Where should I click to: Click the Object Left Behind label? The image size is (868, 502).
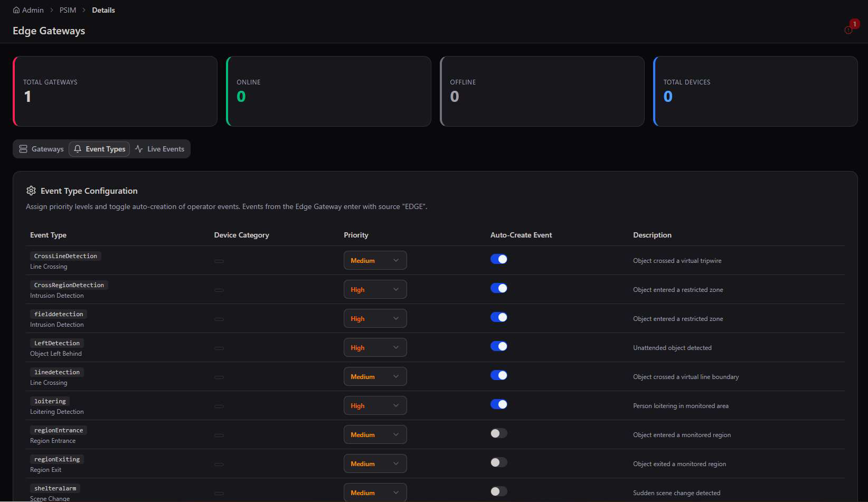click(x=56, y=354)
